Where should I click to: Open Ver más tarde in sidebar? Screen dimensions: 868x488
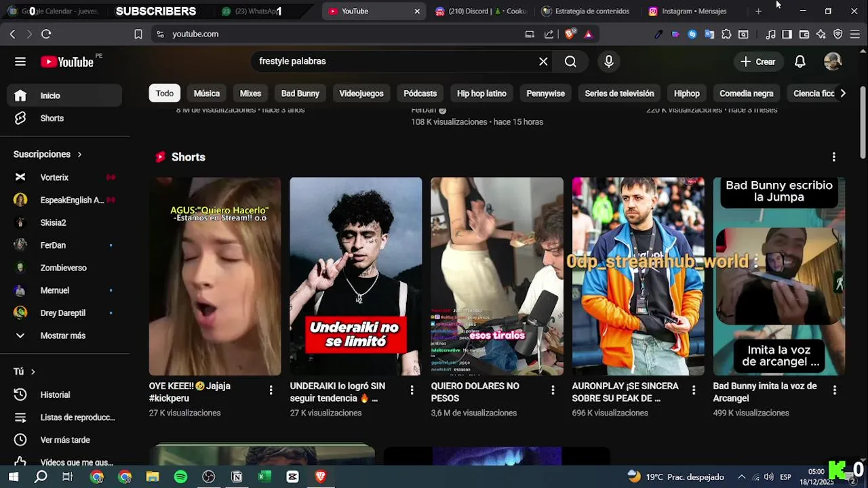[64, 440]
